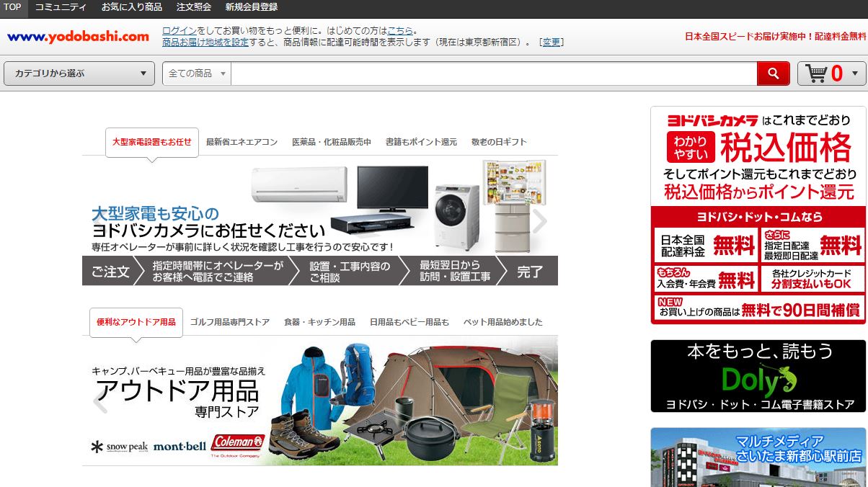Open the 全ての商品 search scope dropdown
The height and width of the screenshot is (487, 868).
tap(197, 73)
